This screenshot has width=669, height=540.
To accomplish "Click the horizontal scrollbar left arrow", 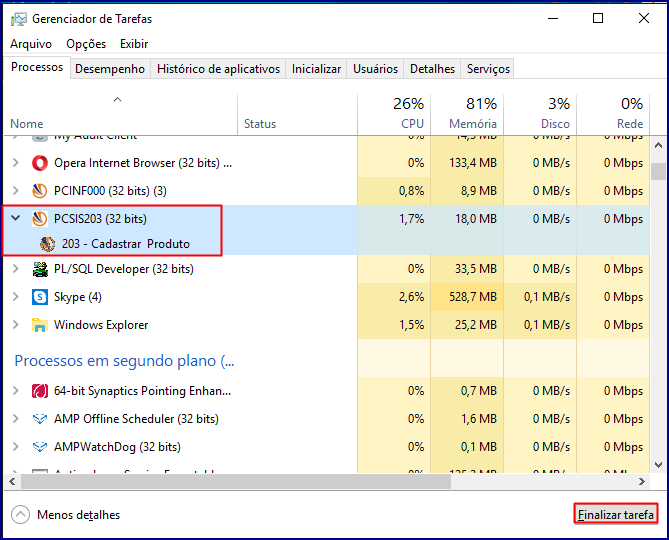I will (x=12, y=482).
